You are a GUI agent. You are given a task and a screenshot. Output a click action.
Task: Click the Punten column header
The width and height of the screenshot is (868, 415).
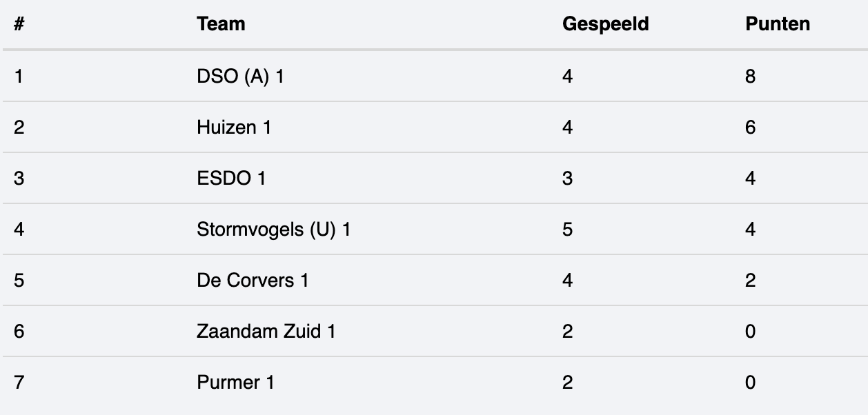coord(778,24)
